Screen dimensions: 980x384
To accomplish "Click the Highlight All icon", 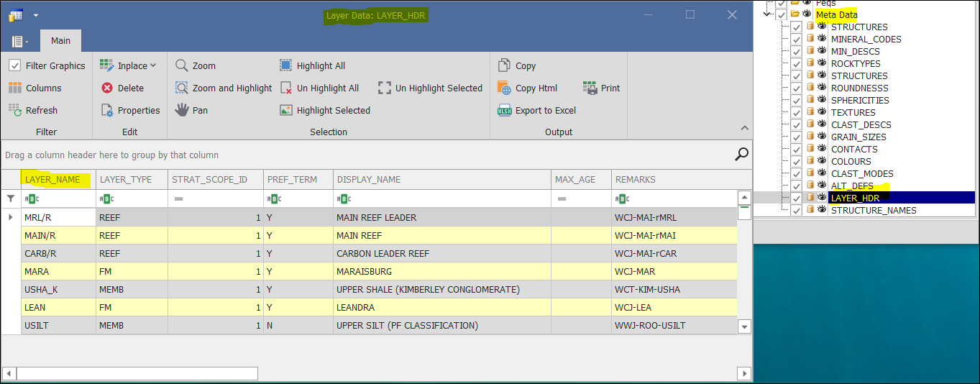I will 285,65.
